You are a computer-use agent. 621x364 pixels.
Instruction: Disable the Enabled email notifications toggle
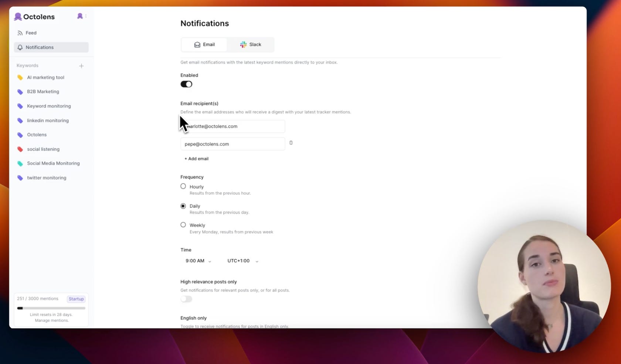point(186,84)
